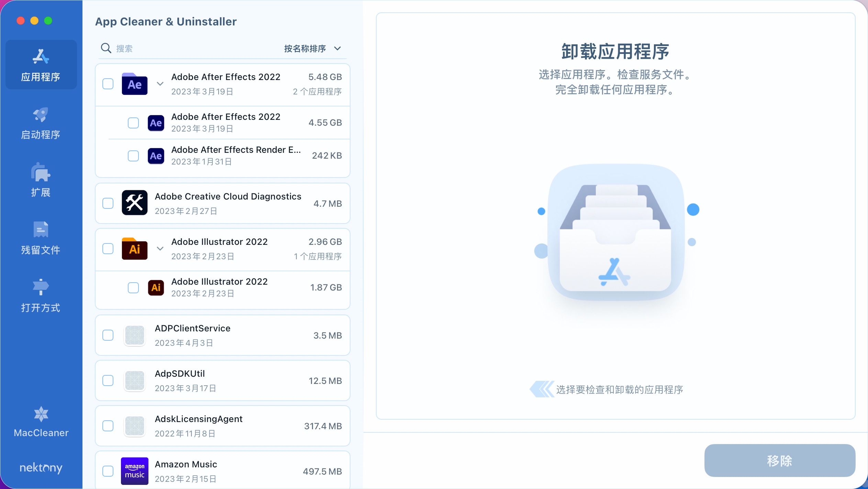Click the 2022年11月8日 date text
The image size is (868, 489).
pos(185,434)
